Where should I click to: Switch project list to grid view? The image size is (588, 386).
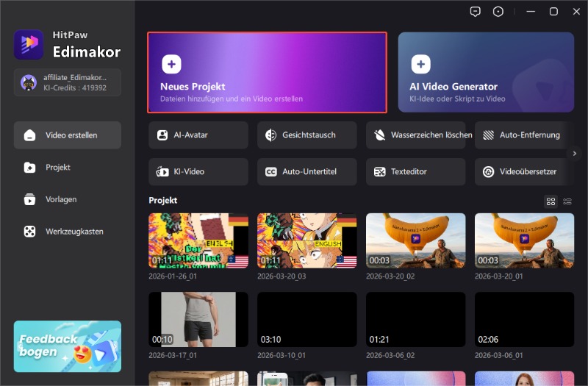click(x=551, y=201)
